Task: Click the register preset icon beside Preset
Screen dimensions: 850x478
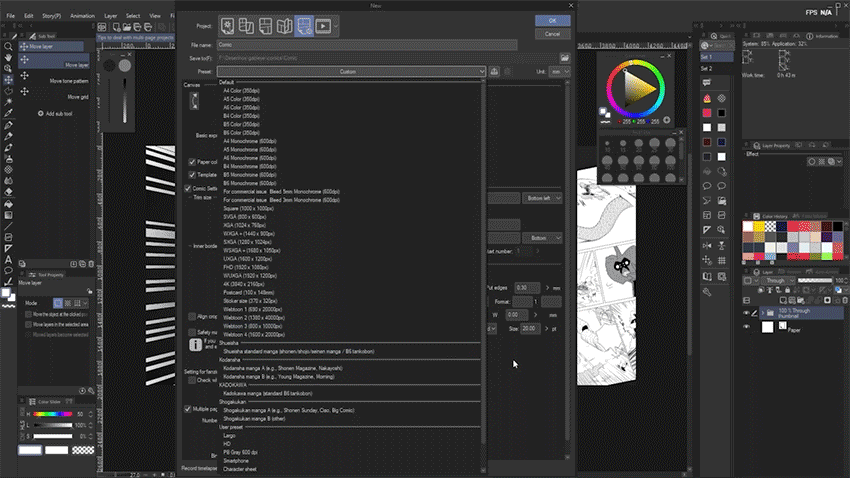Action: pyautogui.click(x=496, y=72)
